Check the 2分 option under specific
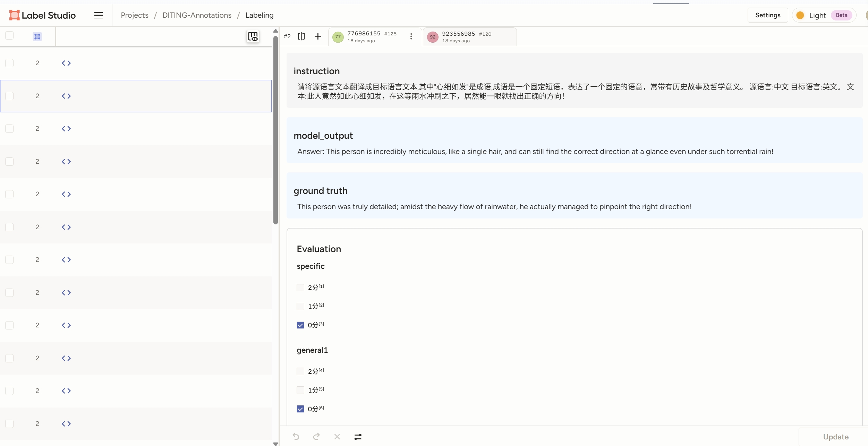 click(300, 288)
